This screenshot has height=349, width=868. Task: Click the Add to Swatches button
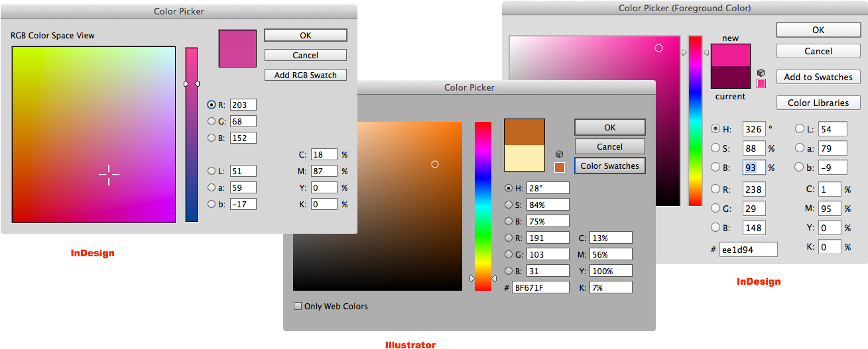pyautogui.click(x=818, y=77)
